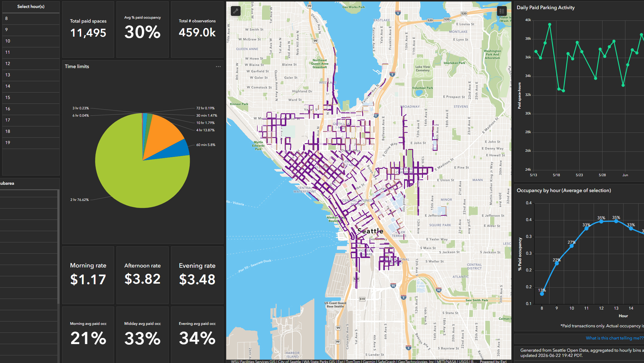Click the 4 hr 13.87% pie label
The width and height of the screenshot is (644, 363).
206,130
